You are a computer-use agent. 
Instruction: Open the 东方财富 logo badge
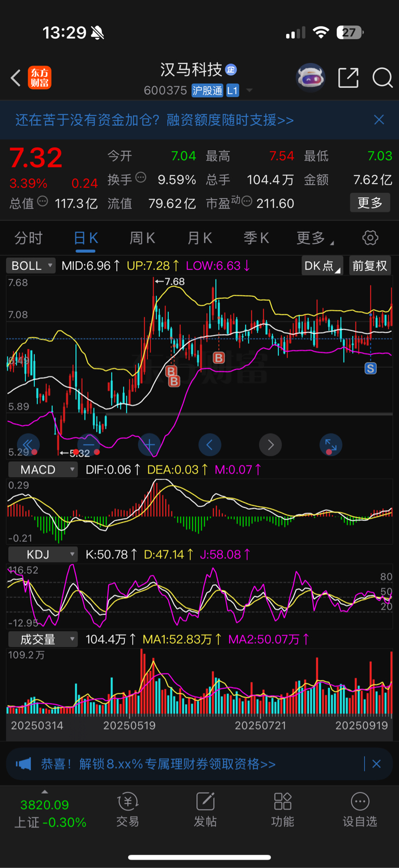click(x=39, y=78)
